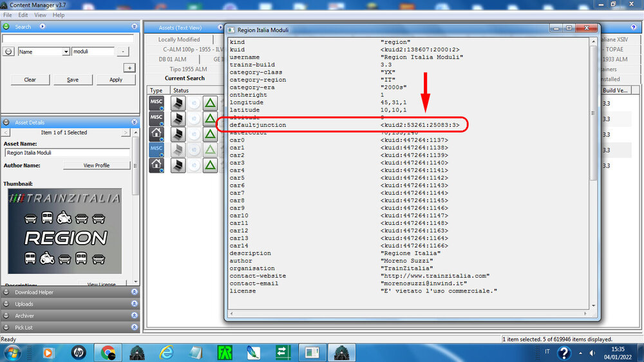Click the TrainzItalia Region thumbnail
This screenshot has width=644, height=362.
pyautogui.click(x=65, y=231)
